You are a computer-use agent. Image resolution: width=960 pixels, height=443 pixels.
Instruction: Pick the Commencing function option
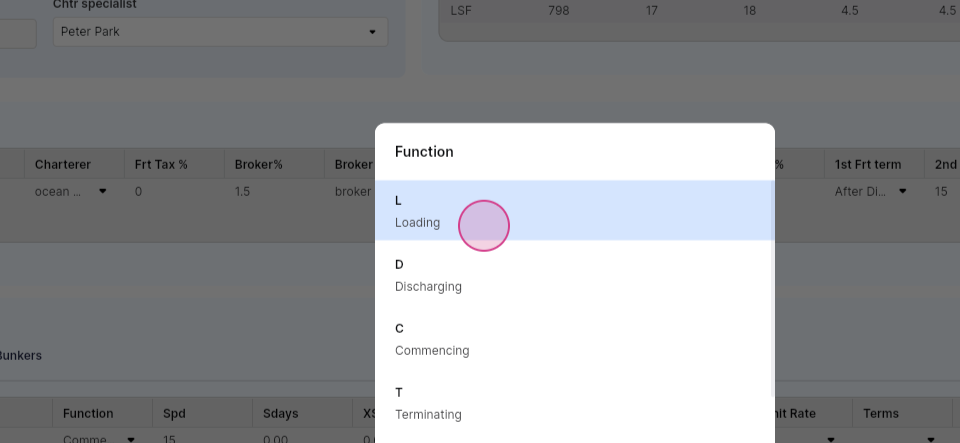point(574,339)
